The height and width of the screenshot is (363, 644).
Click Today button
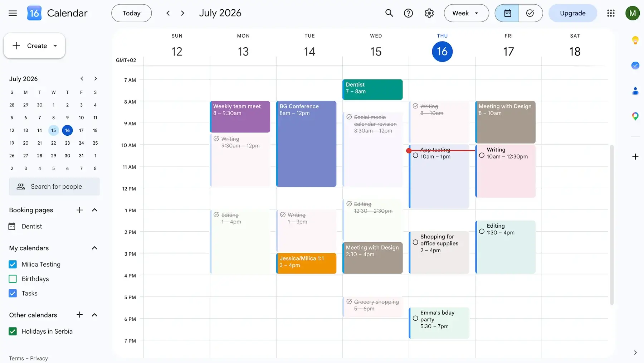[x=131, y=13]
